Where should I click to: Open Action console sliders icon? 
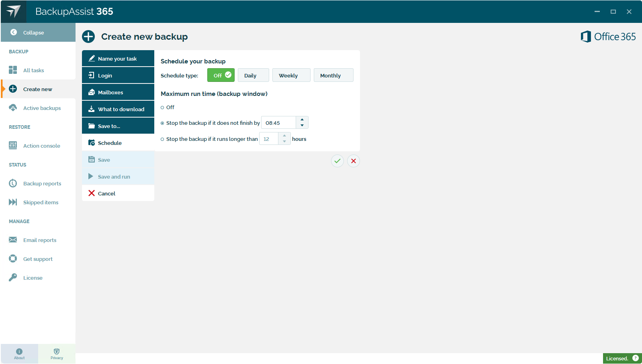[x=13, y=145]
